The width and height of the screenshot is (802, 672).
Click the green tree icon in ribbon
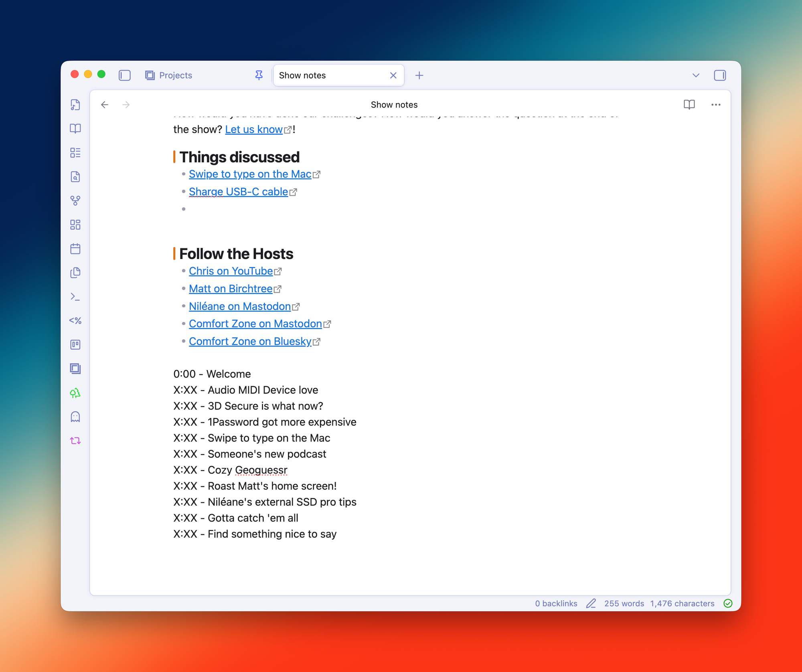(x=75, y=393)
